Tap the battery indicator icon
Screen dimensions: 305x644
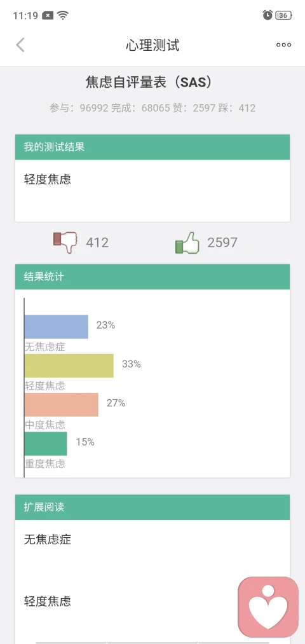(x=283, y=16)
